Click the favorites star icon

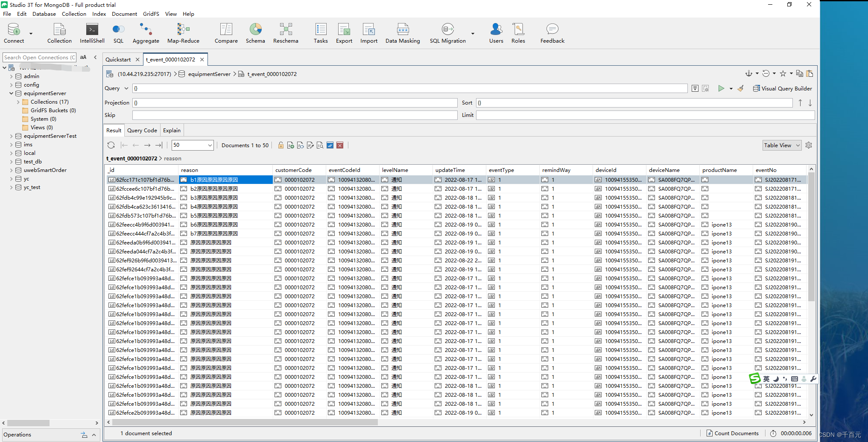pyautogui.click(x=783, y=73)
